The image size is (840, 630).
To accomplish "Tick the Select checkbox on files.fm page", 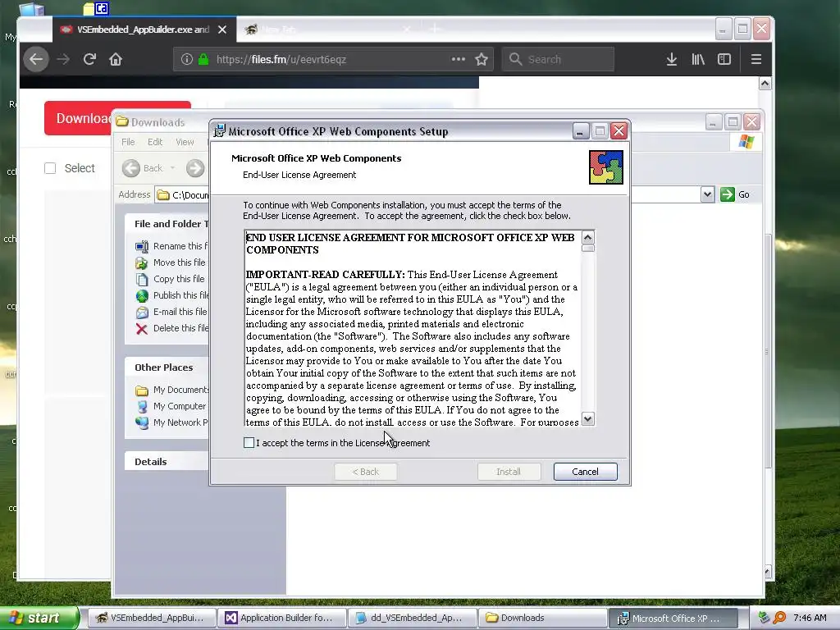I will 50,168.
